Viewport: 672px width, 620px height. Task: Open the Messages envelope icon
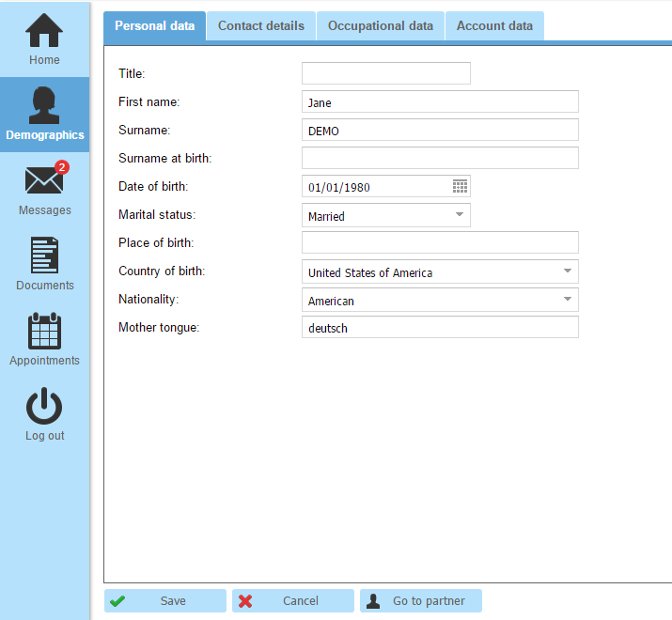[x=44, y=180]
